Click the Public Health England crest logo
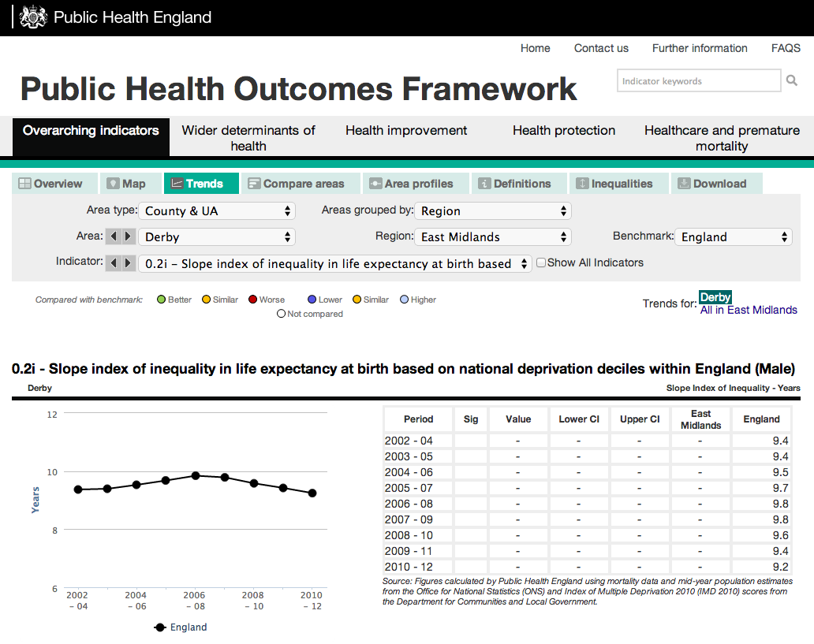This screenshot has width=814, height=644. 33,17
